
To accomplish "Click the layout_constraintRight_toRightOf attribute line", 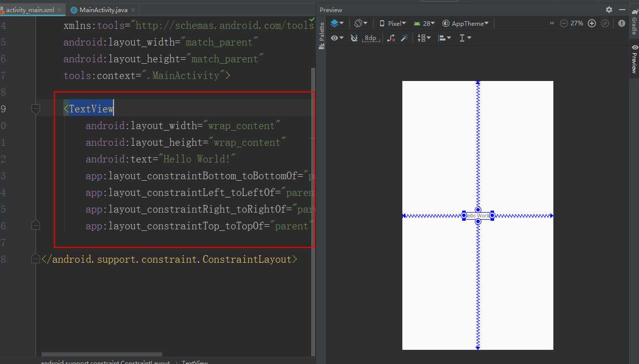I will point(200,209).
